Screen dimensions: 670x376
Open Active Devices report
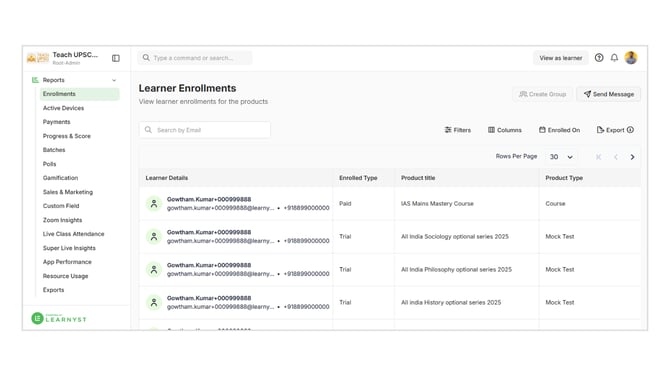pyautogui.click(x=63, y=108)
